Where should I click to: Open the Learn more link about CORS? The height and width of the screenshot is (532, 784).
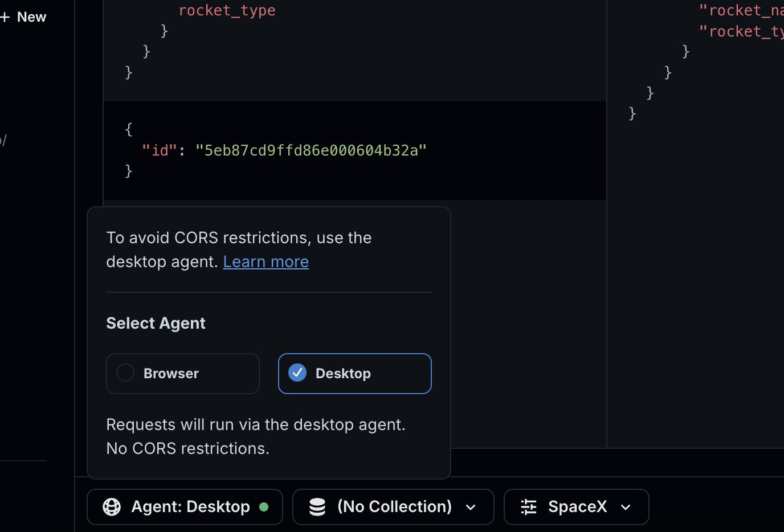(266, 261)
